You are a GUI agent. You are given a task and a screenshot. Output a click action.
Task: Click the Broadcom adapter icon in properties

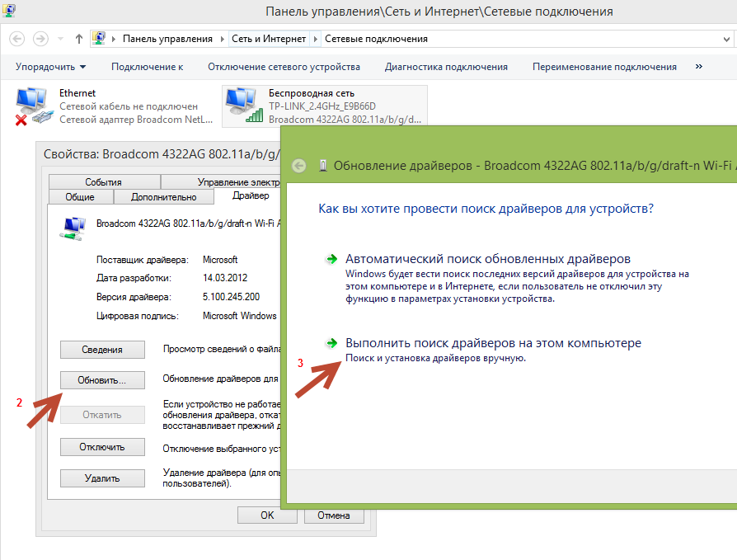tap(73, 228)
